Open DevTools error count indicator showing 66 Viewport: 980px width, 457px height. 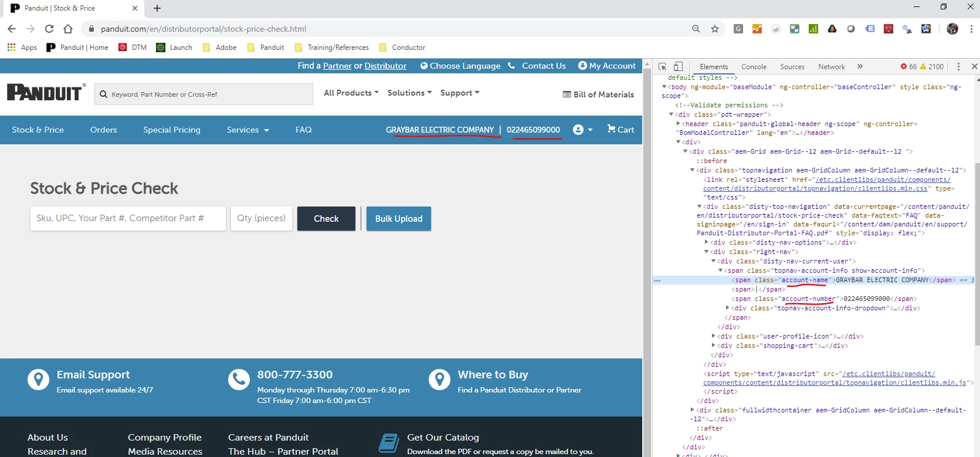tap(908, 67)
